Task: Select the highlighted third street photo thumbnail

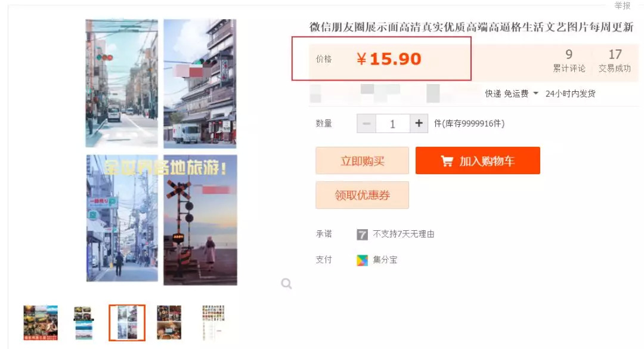Action: point(127,323)
